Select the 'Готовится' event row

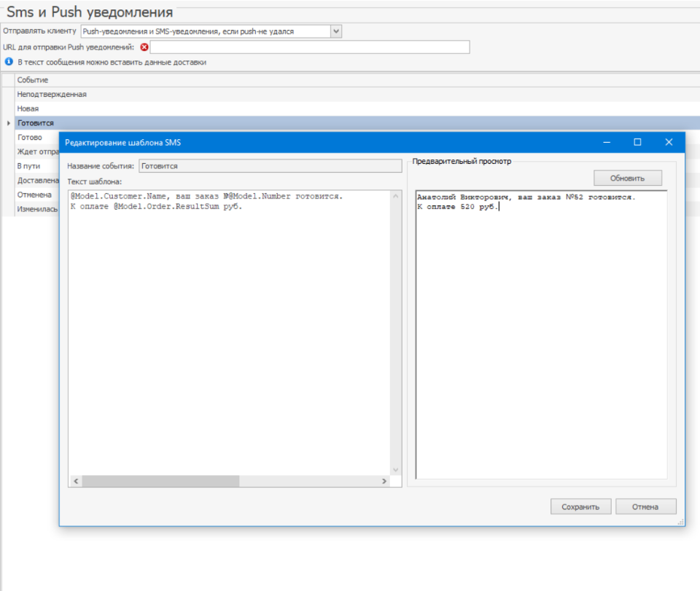(35, 123)
